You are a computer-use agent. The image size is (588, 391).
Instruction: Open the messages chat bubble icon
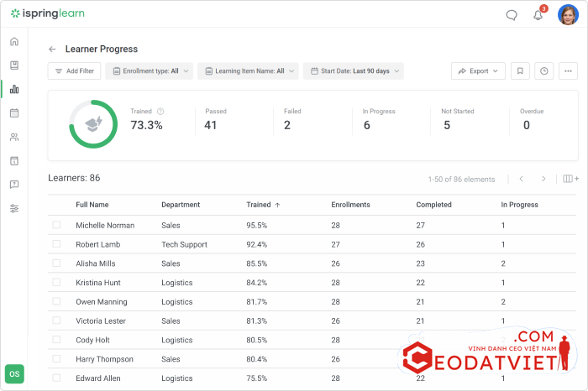coord(512,15)
